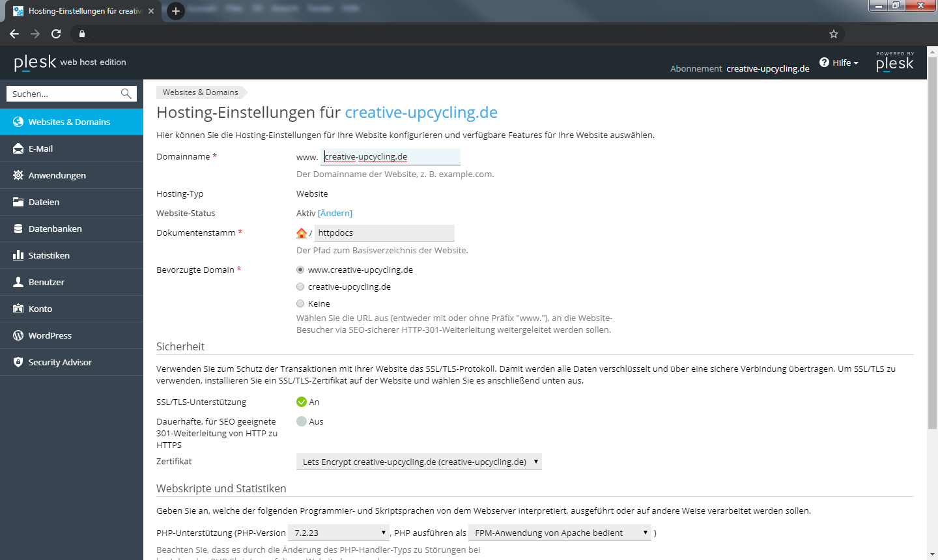Reload the page with the refresh icon
Viewport: 938px width, 560px height.
pyautogui.click(x=56, y=34)
